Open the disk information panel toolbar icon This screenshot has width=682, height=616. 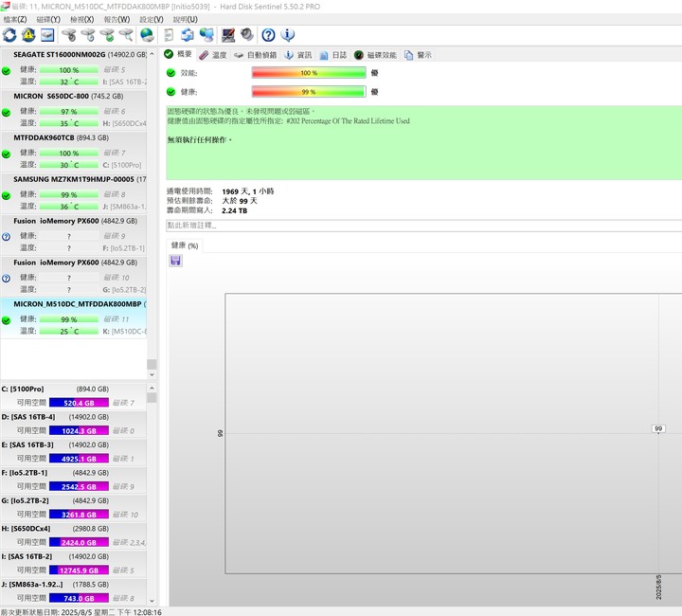point(47,35)
